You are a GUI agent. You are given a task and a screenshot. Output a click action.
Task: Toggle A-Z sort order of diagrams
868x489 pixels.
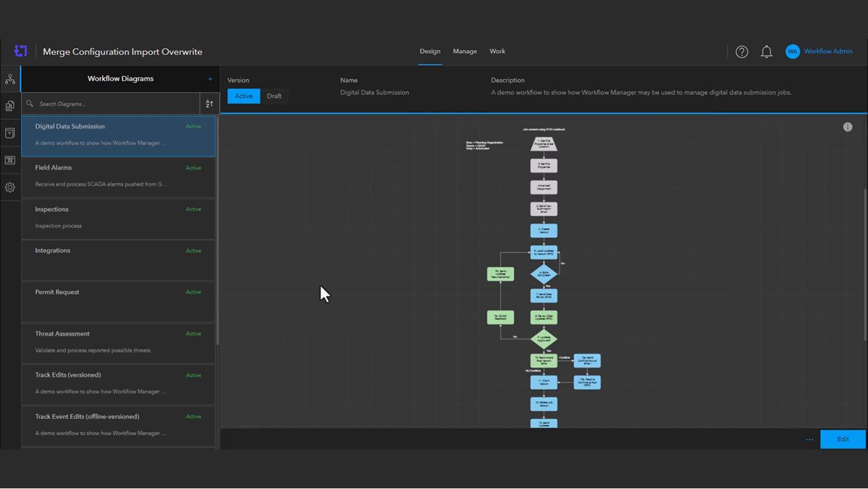pyautogui.click(x=210, y=104)
